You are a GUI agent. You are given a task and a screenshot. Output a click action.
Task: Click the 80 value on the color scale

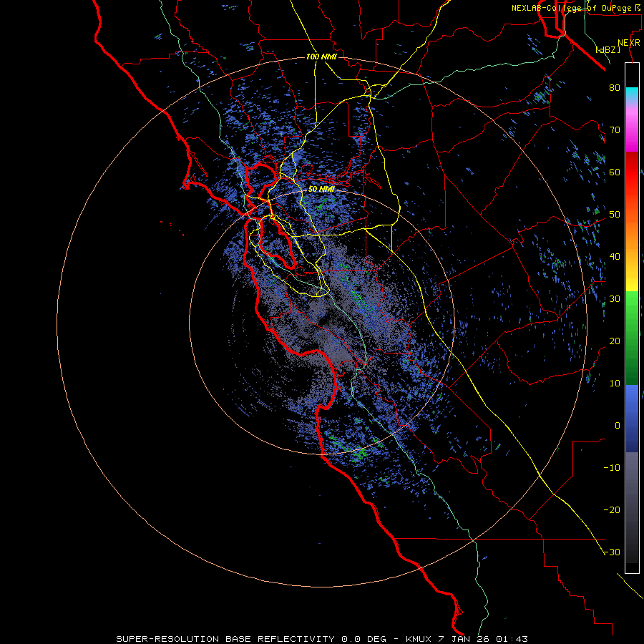coord(615,87)
